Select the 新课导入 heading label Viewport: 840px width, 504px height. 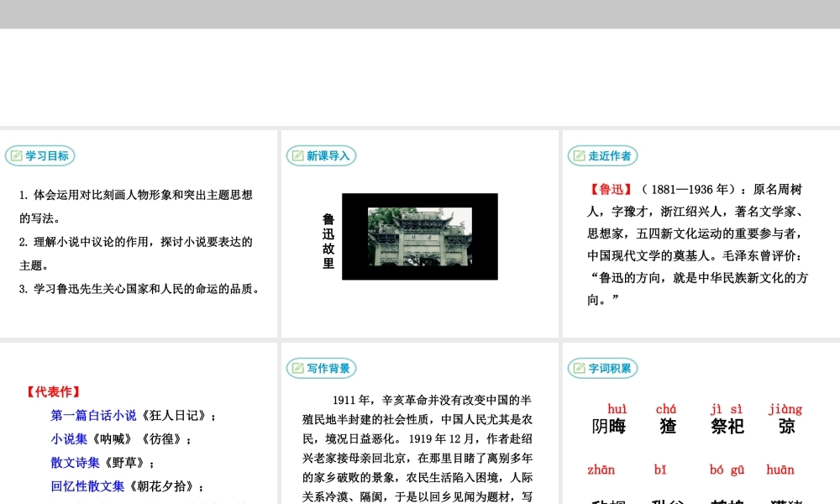tap(328, 156)
